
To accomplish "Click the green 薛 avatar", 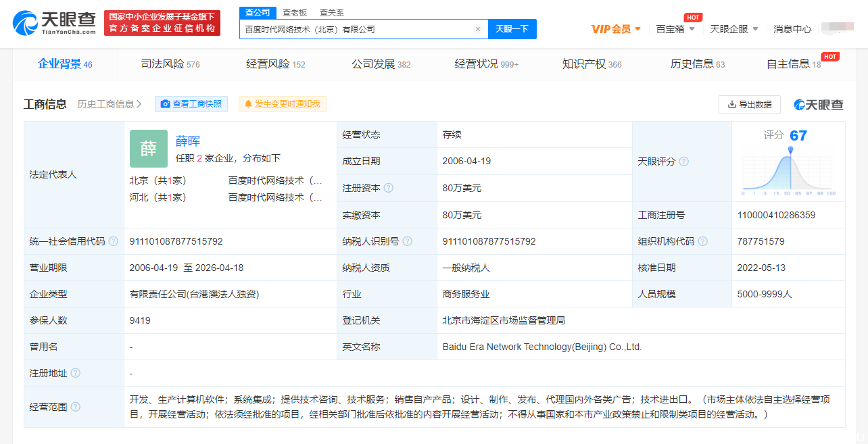I will click(149, 149).
